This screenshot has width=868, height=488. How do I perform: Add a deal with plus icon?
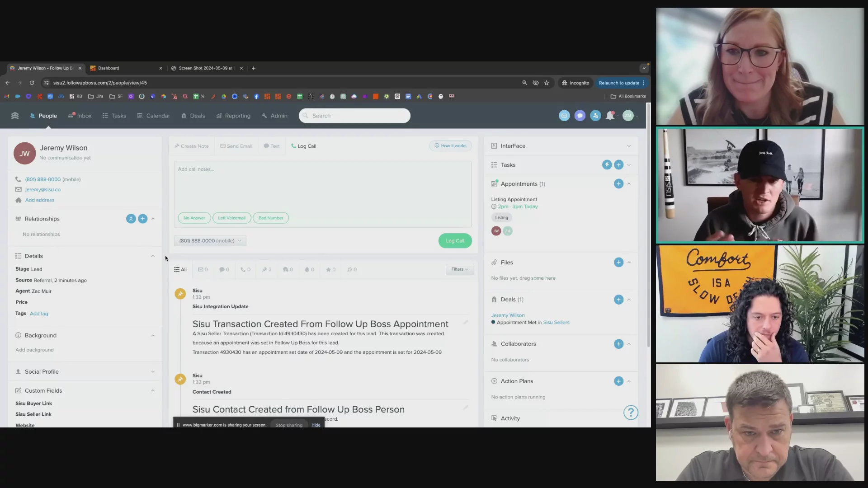point(619,300)
